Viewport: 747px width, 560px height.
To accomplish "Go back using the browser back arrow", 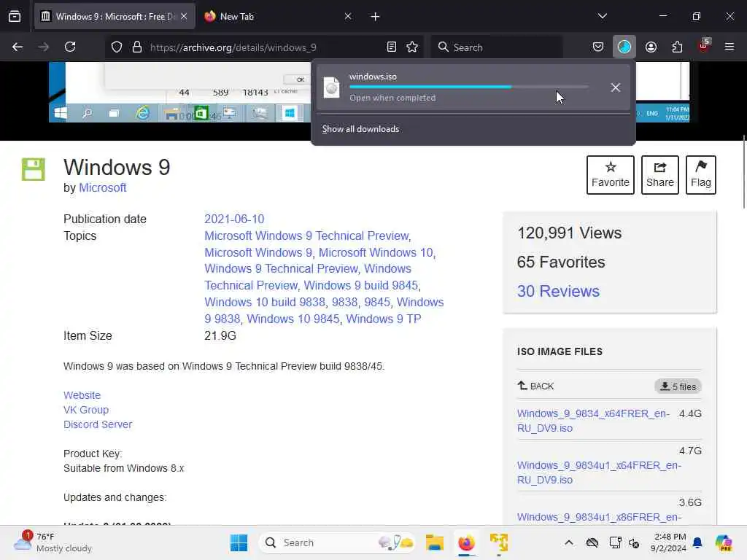I will click(x=18, y=47).
